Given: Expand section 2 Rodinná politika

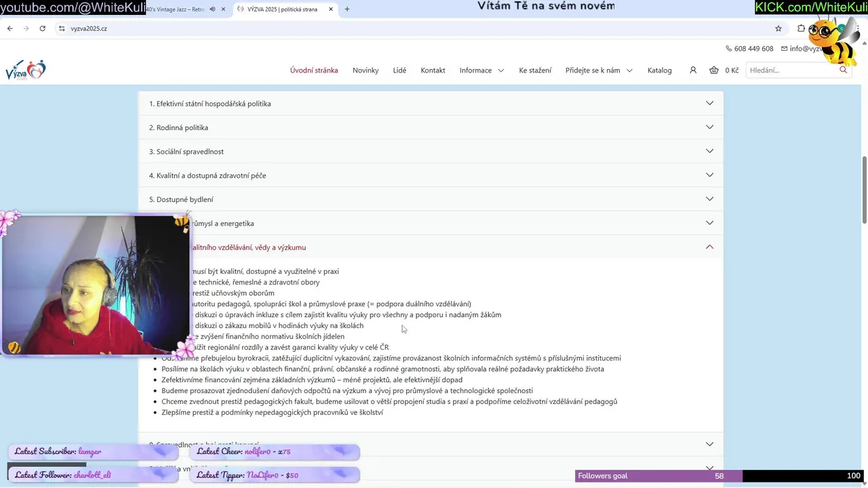Looking at the screenshot, I should pos(431,127).
